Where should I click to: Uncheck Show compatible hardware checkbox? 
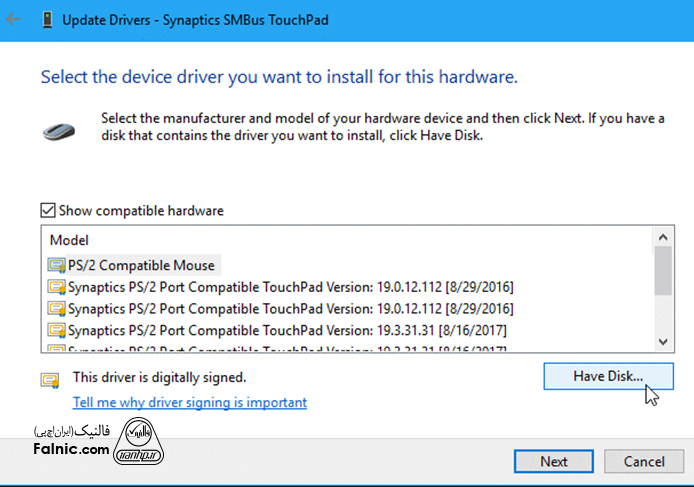click(47, 211)
